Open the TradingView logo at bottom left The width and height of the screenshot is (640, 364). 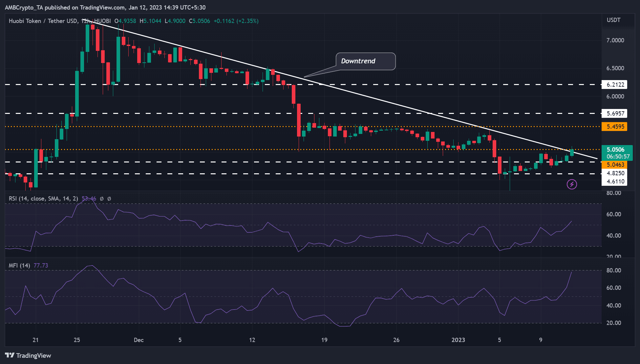point(28,355)
